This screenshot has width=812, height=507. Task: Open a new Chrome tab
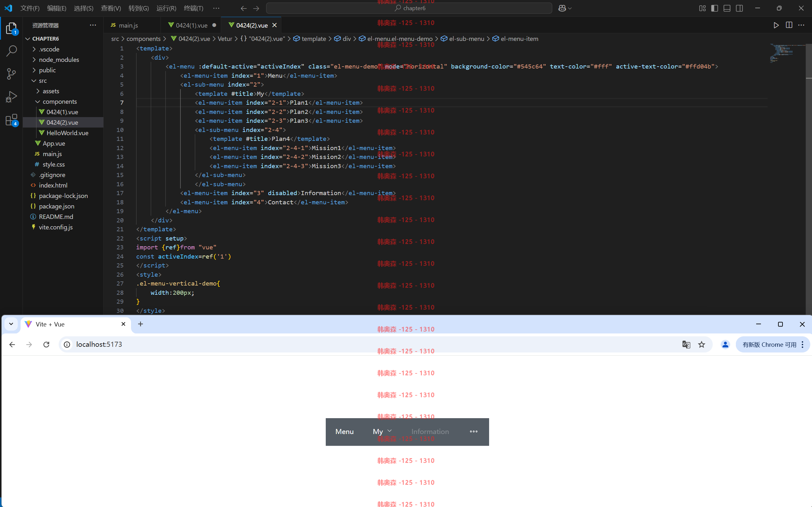coord(141,324)
